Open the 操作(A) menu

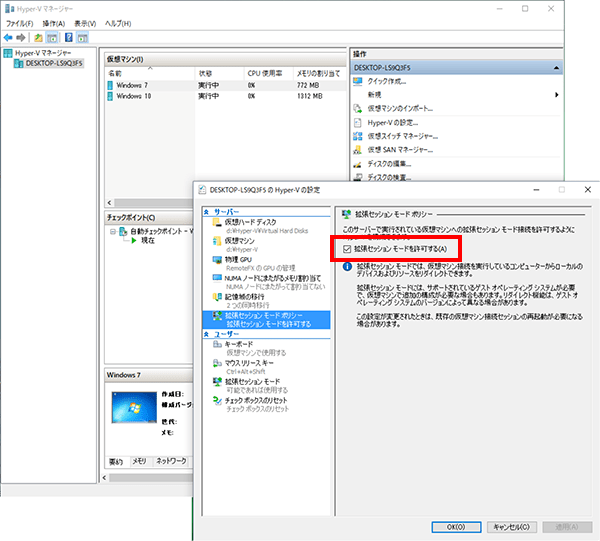click(54, 23)
